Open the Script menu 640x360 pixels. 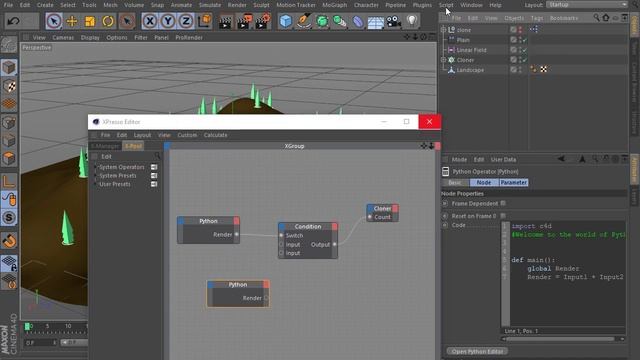446,5
